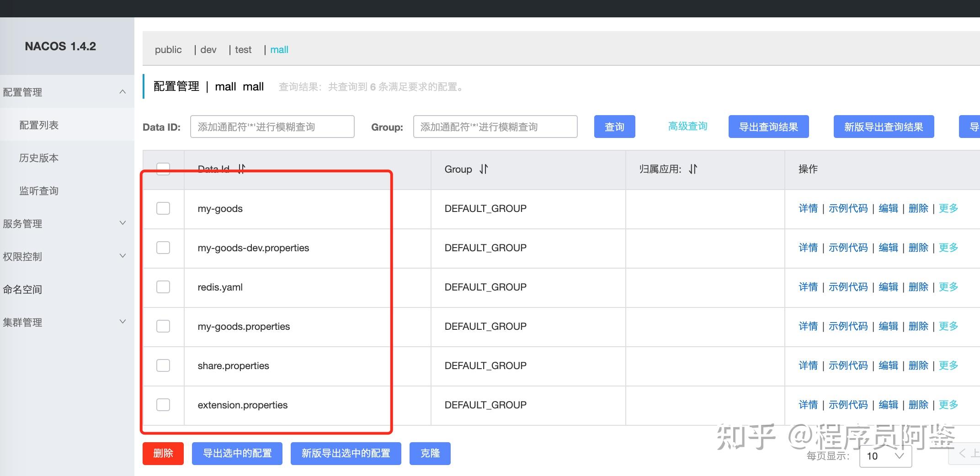Click the 导出查询结果 button
The image size is (980, 476).
click(x=769, y=127)
